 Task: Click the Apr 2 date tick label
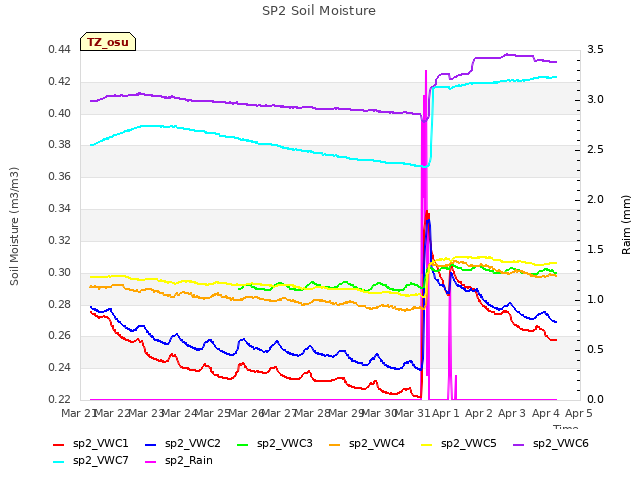pos(479,414)
